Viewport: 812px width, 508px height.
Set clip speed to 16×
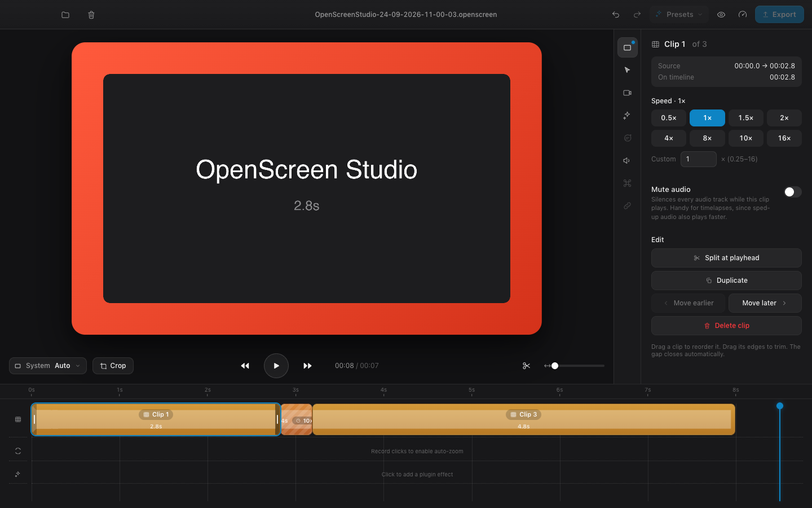(x=784, y=138)
